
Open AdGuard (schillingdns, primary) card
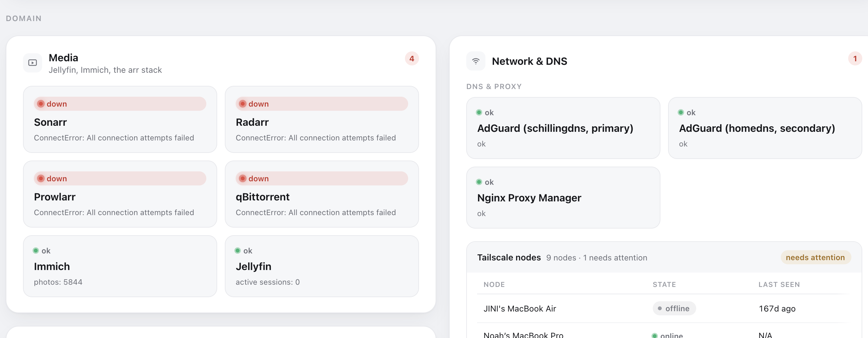coord(563,128)
